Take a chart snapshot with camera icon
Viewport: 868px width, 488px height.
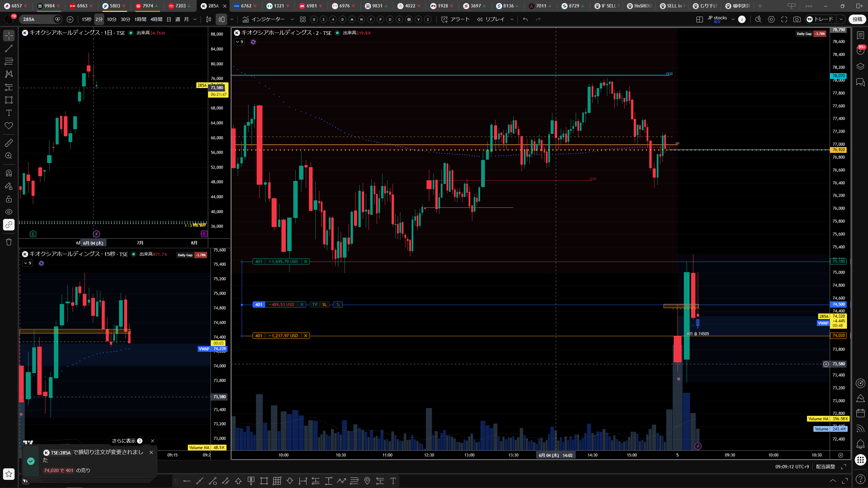797,19
